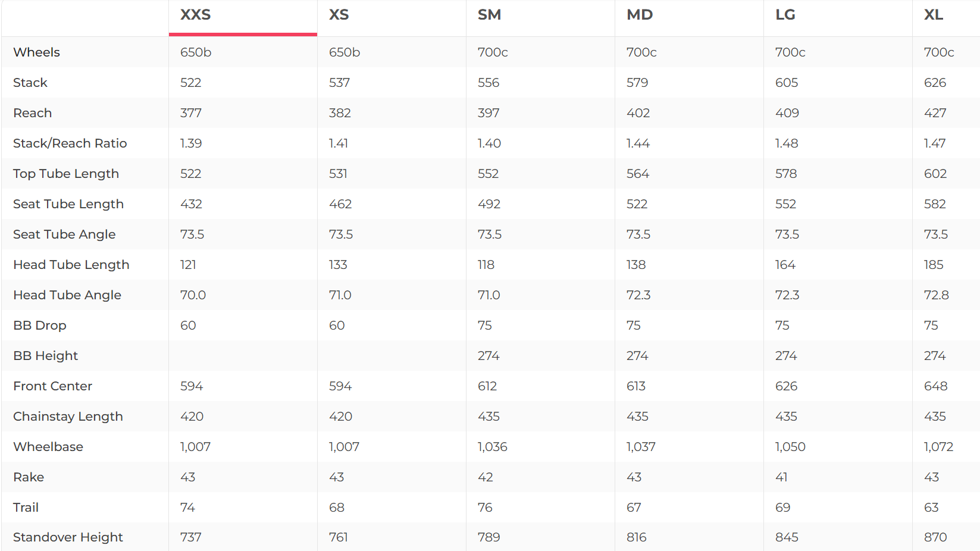Image resolution: width=980 pixels, height=551 pixels.
Task: Select the MD Reach value 402
Action: [638, 113]
